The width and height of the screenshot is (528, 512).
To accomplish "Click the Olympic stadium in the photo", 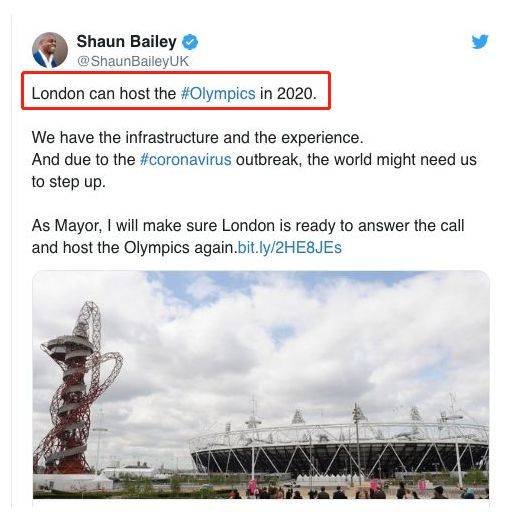I will (338, 448).
